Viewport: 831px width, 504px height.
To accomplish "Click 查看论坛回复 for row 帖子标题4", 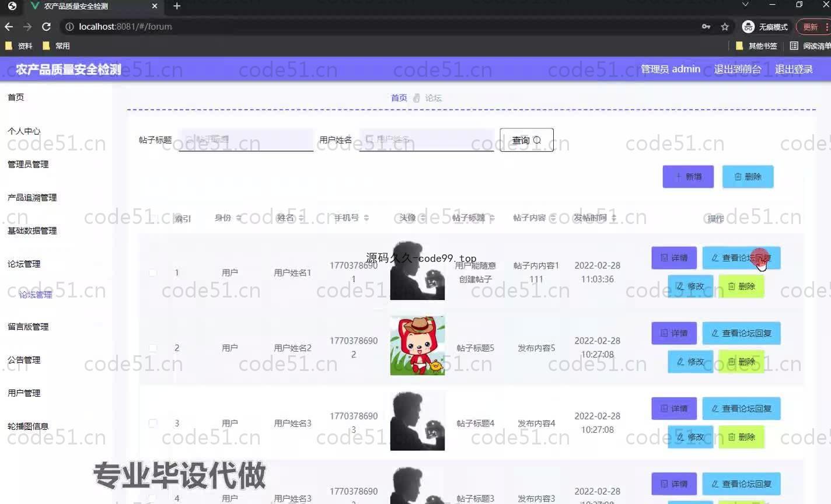I will (741, 408).
